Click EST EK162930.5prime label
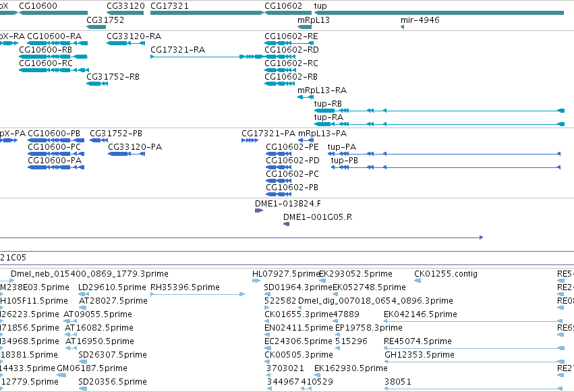This screenshot has height=392, width=574. tap(351, 368)
